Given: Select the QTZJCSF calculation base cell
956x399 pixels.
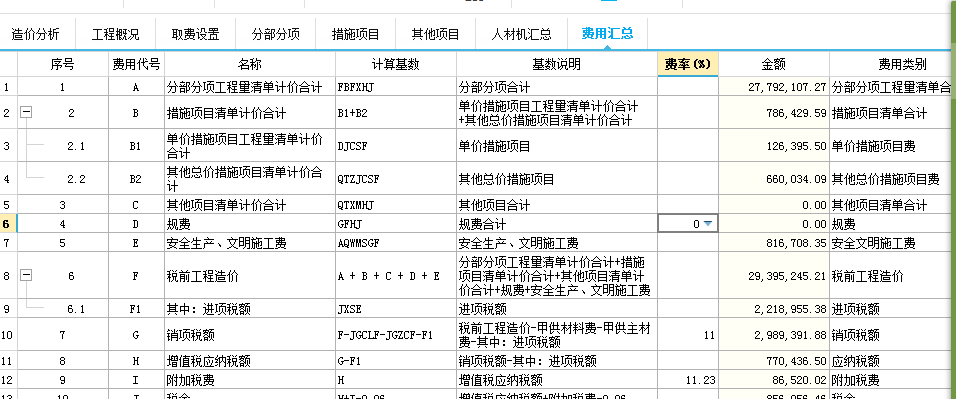Looking at the screenshot, I should click(x=396, y=179).
